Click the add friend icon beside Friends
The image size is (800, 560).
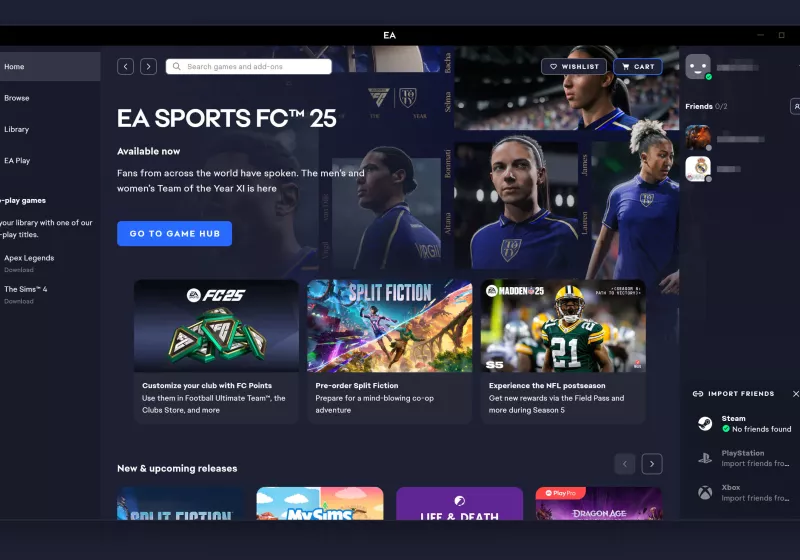coord(795,106)
